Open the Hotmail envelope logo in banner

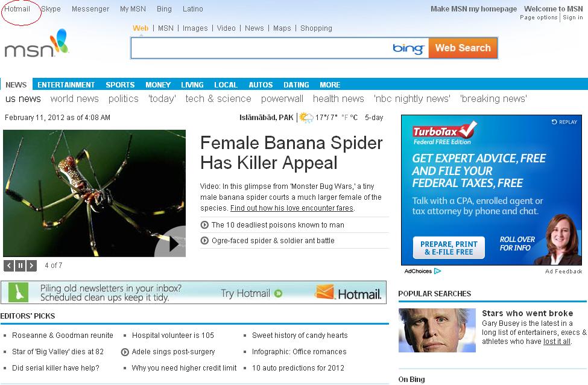324,293
